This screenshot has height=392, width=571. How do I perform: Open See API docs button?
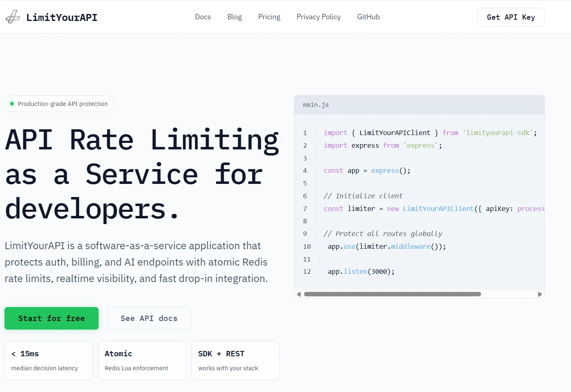tap(149, 318)
